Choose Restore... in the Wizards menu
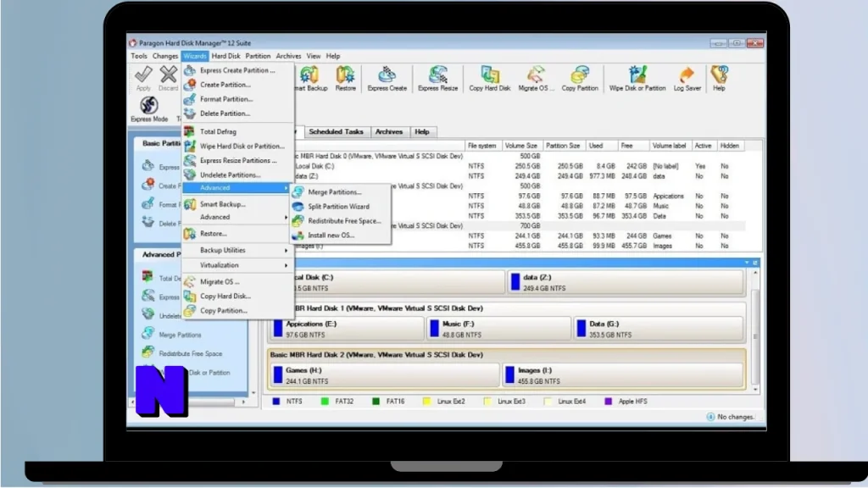Image resolution: width=868 pixels, height=488 pixels. (238, 234)
